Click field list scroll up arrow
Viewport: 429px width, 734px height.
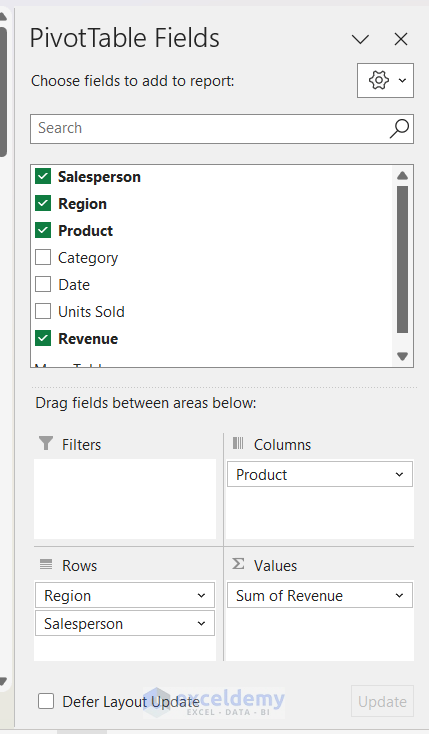402,176
